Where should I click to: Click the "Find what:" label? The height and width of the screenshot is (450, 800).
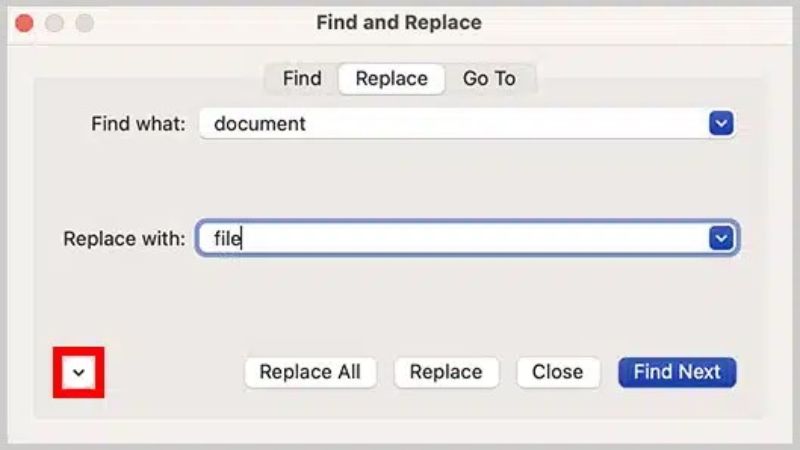pyautogui.click(x=138, y=125)
